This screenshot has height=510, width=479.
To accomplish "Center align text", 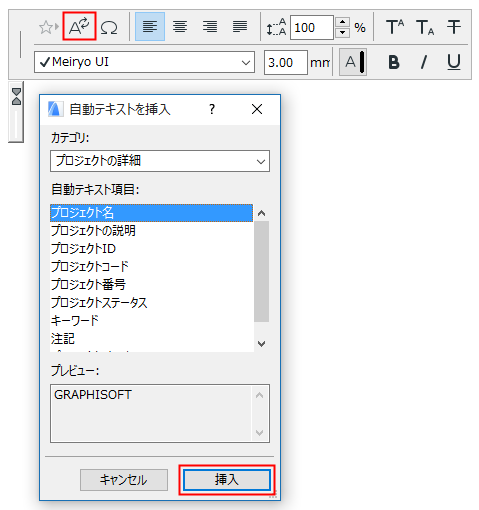I will point(180,27).
